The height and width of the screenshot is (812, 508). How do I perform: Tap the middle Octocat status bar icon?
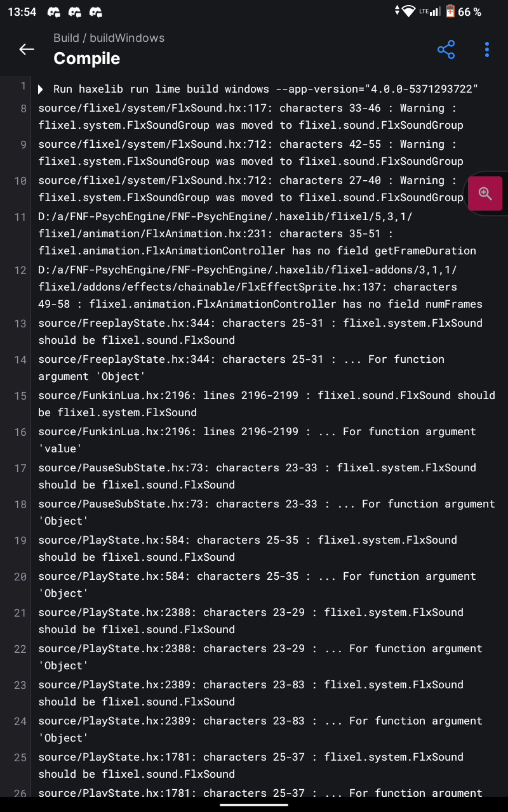click(75, 11)
